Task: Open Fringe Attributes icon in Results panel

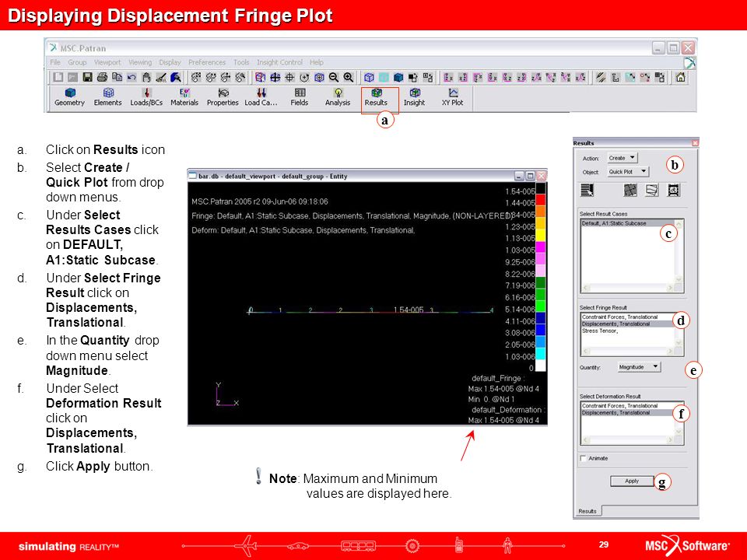Action: click(x=630, y=191)
